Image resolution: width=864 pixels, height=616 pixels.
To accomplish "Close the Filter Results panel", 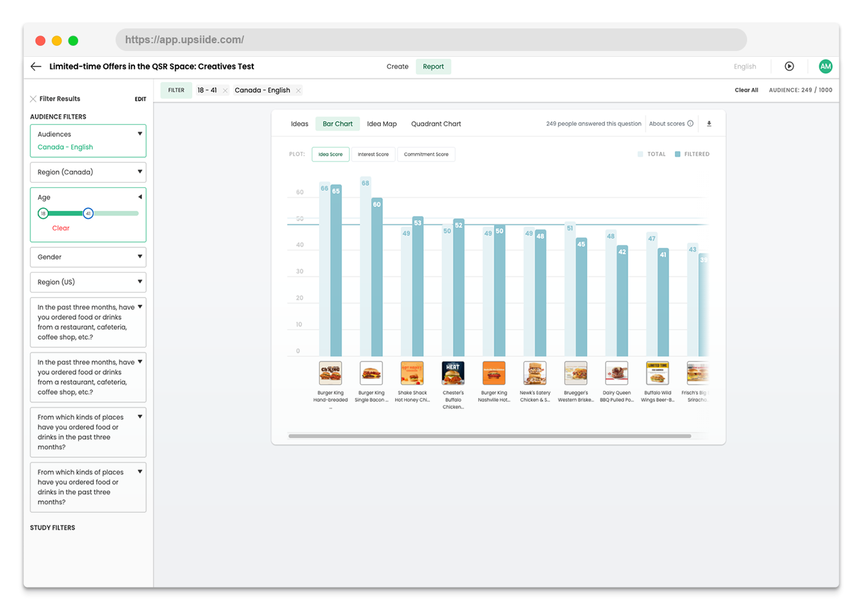I will tap(33, 98).
